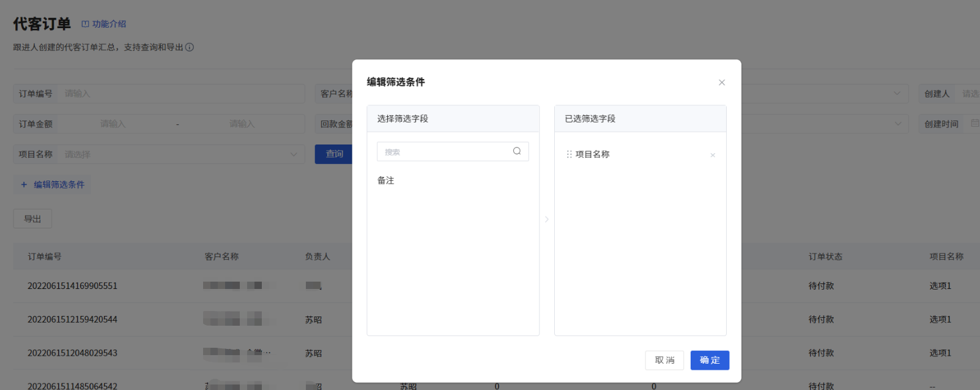Remove 项目名称 from selected fields

coord(713,156)
